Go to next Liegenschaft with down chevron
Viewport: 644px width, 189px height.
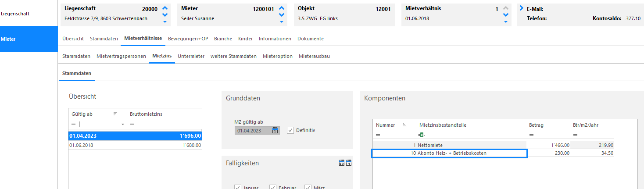pos(165,15)
